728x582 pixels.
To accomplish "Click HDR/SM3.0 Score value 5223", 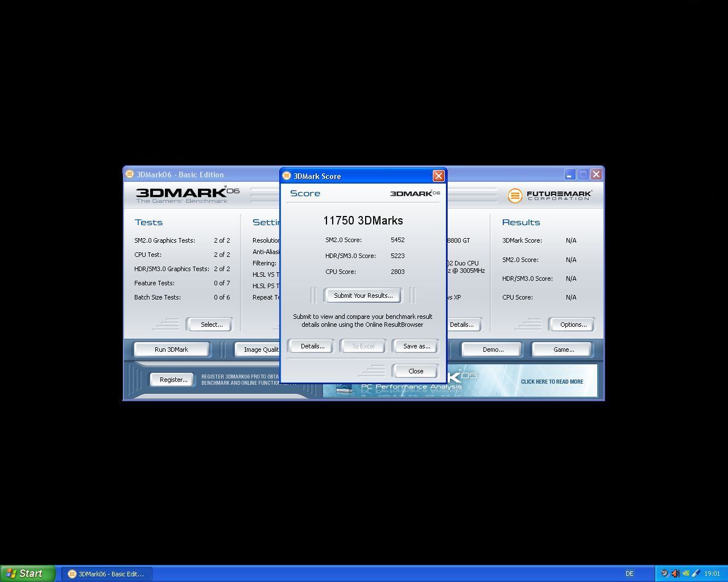I will coord(398,256).
